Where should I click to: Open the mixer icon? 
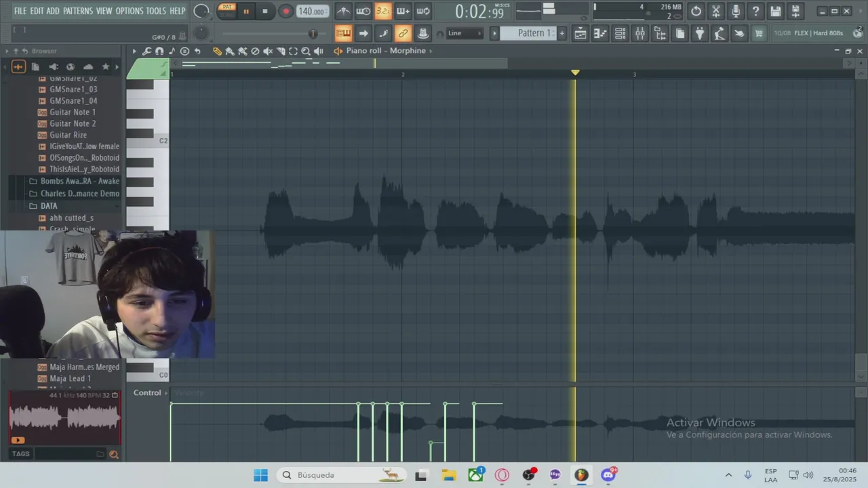pyautogui.click(x=639, y=33)
